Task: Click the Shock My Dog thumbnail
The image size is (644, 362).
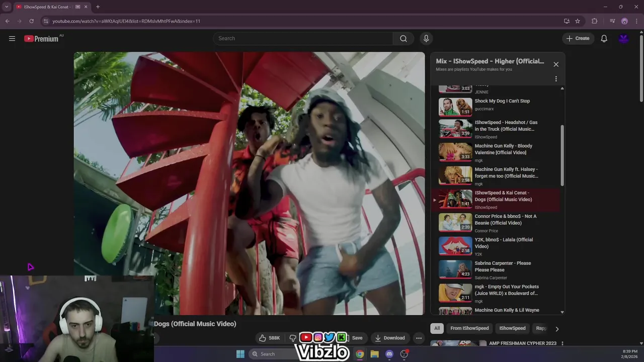Action: (455, 107)
